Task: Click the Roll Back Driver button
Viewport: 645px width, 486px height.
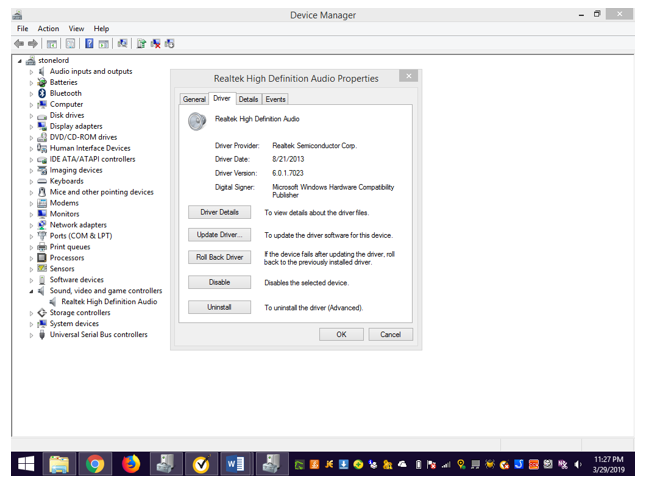Action: click(x=219, y=257)
